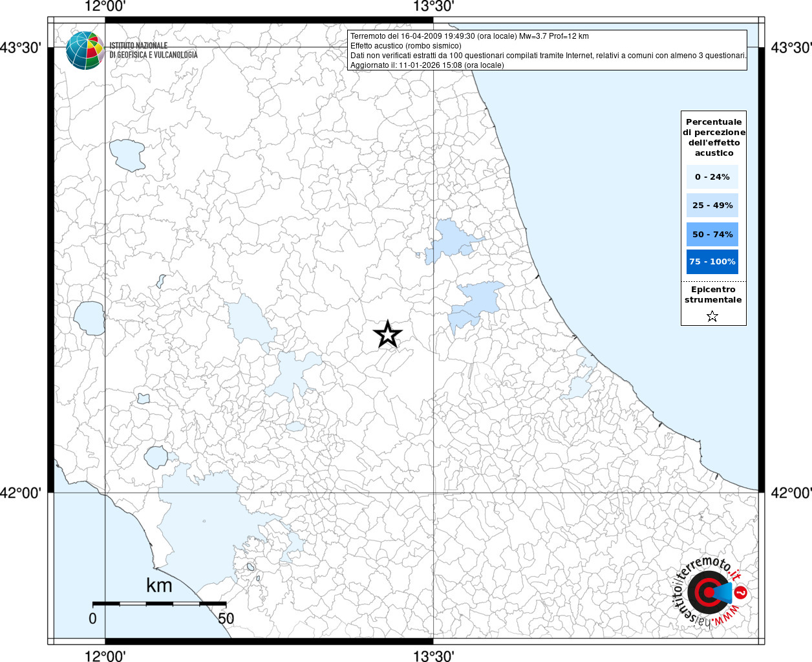
Task: Click the INGV globe logo
Action: click(x=85, y=50)
